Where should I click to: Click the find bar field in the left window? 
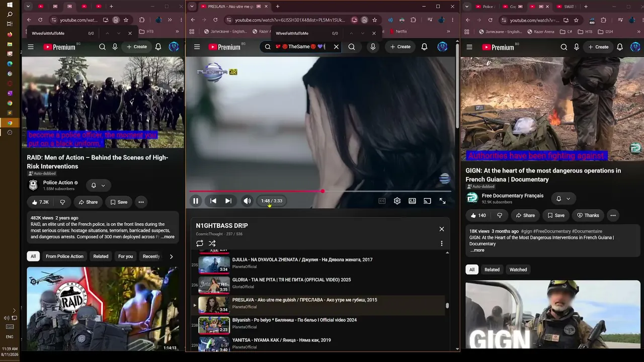pos(58,33)
